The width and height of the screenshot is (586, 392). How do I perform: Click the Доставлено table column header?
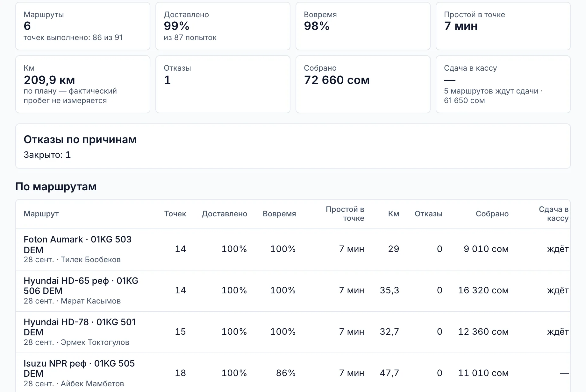point(225,214)
